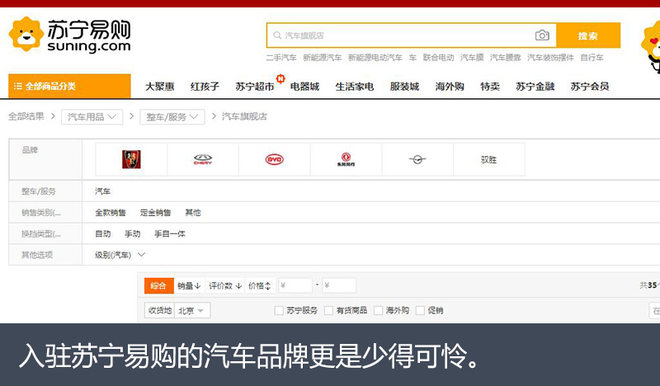Click 联合电动 hot search link
660x386 pixels.
point(439,58)
